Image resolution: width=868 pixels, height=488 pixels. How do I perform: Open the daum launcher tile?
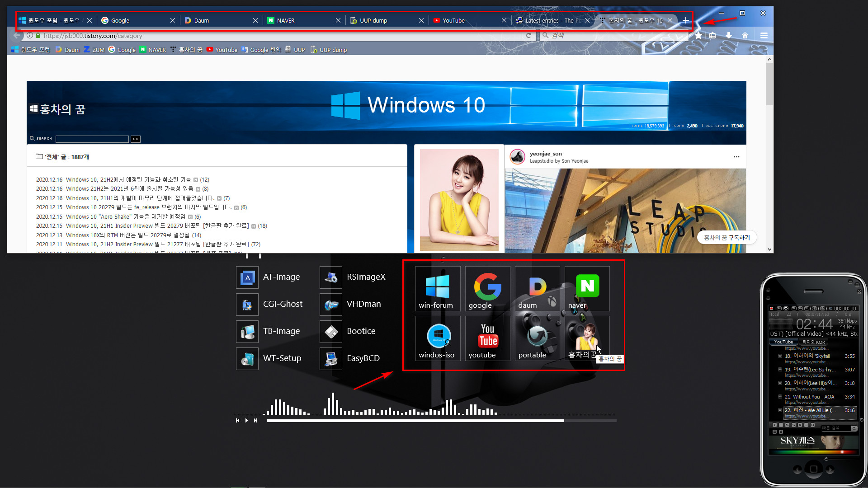click(537, 289)
